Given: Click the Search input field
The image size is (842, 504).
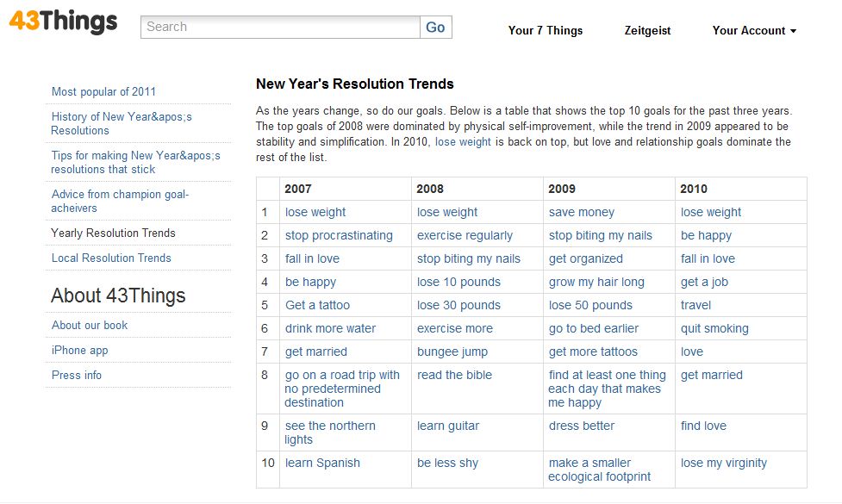Looking at the screenshot, I should pos(280,27).
